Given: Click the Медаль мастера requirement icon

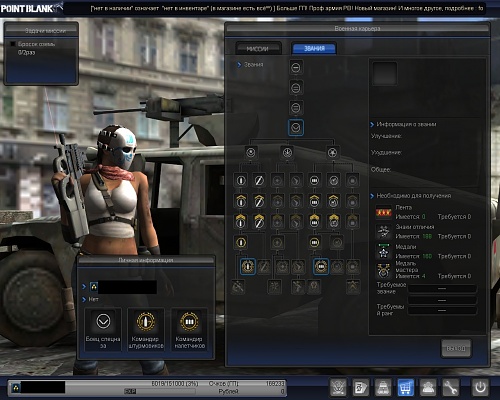Looking at the screenshot, I should click(x=383, y=271).
